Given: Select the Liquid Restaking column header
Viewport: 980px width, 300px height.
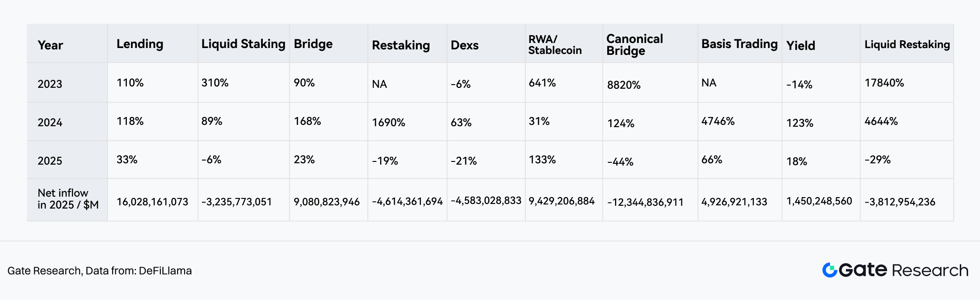Looking at the screenshot, I should [907, 44].
